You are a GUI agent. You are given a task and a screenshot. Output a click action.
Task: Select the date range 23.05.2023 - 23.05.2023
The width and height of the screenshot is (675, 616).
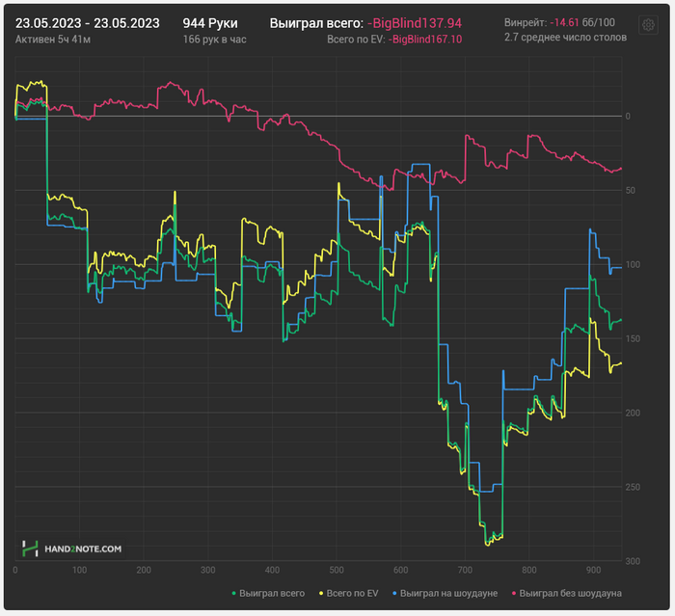(88, 23)
